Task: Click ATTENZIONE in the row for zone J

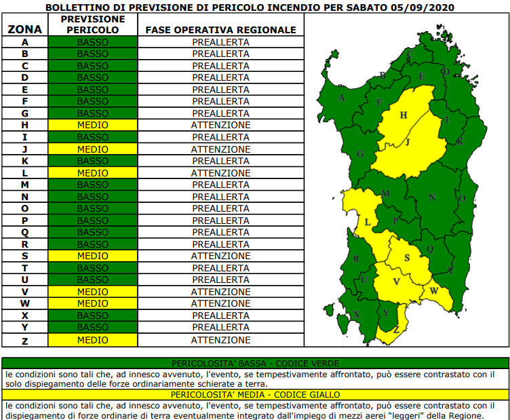Action: click(x=220, y=149)
